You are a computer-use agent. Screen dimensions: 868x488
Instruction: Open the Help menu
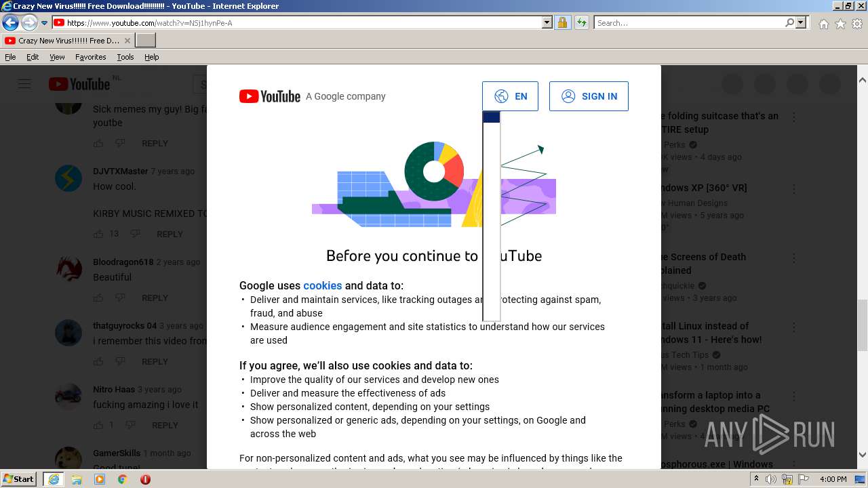151,57
